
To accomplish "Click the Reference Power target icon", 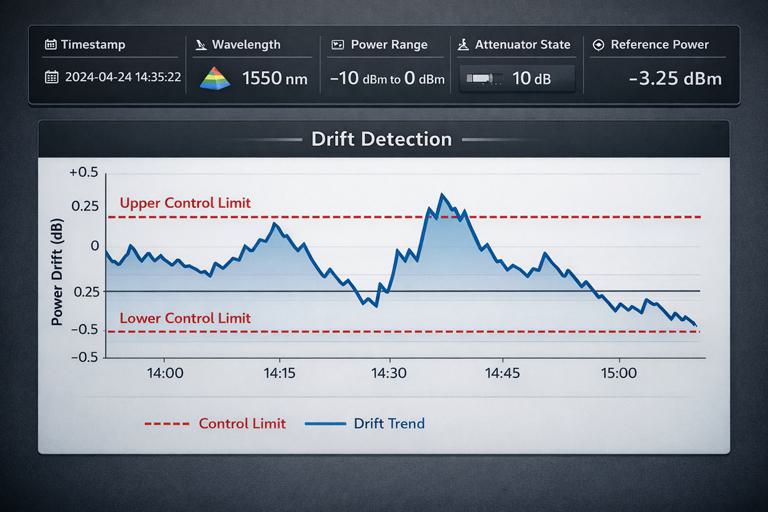I will [x=598, y=45].
